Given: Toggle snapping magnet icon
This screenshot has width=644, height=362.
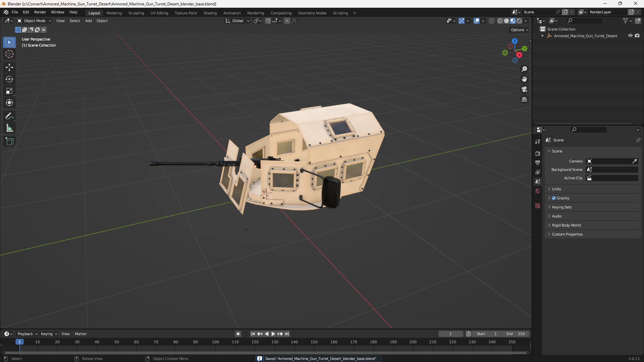Looking at the screenshot, I should point(268,21).
